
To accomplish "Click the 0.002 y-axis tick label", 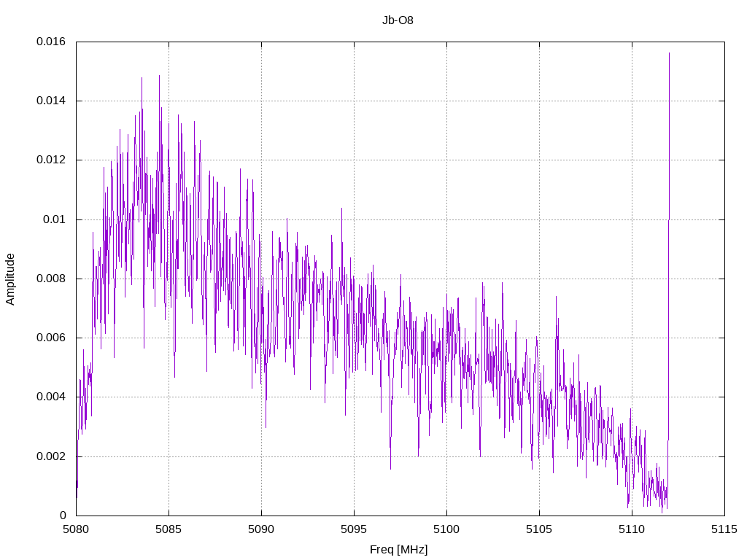I will 51,456.
